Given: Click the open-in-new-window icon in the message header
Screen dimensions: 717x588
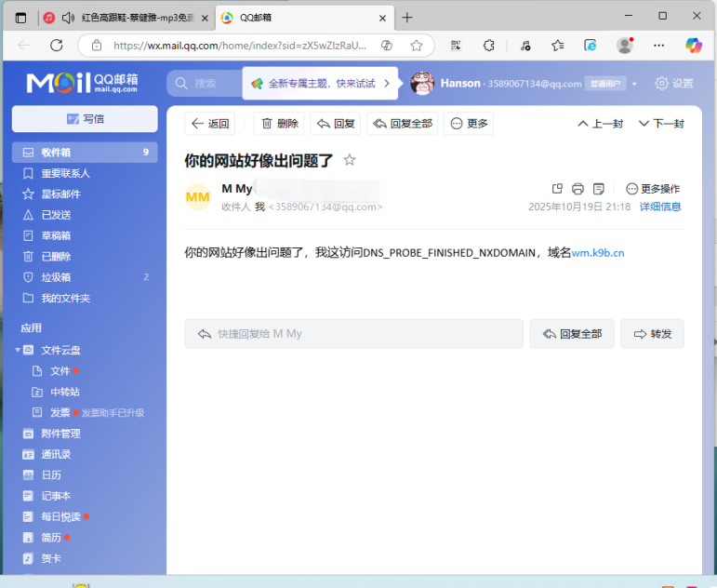Looking at the screenshot, I should [x=557, y=189].
